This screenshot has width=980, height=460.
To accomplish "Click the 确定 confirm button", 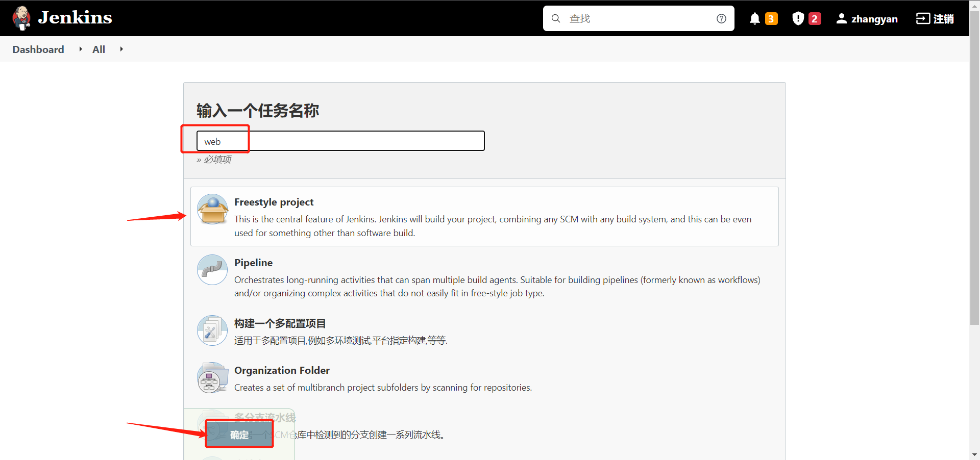I will click(x=239, y=435).
